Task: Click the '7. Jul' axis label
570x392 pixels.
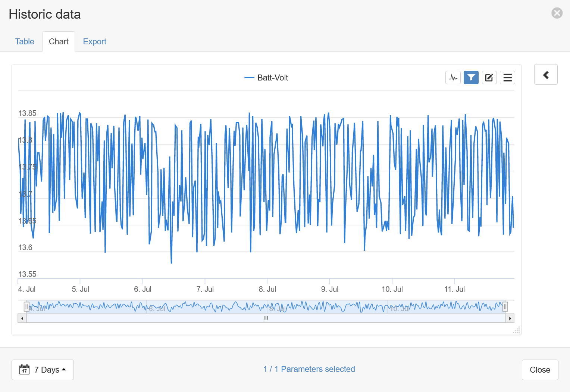Action: (x=205, y=289)
